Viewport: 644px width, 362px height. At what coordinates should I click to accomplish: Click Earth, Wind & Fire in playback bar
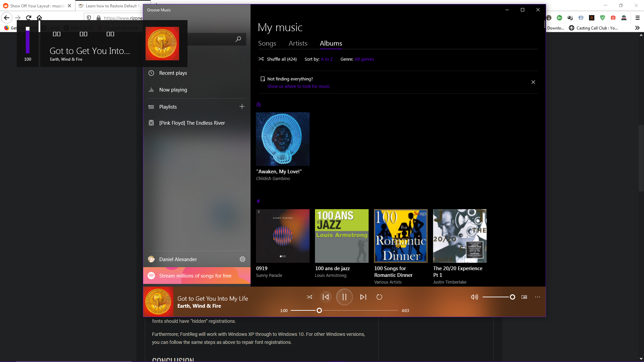tap(199, 306)
